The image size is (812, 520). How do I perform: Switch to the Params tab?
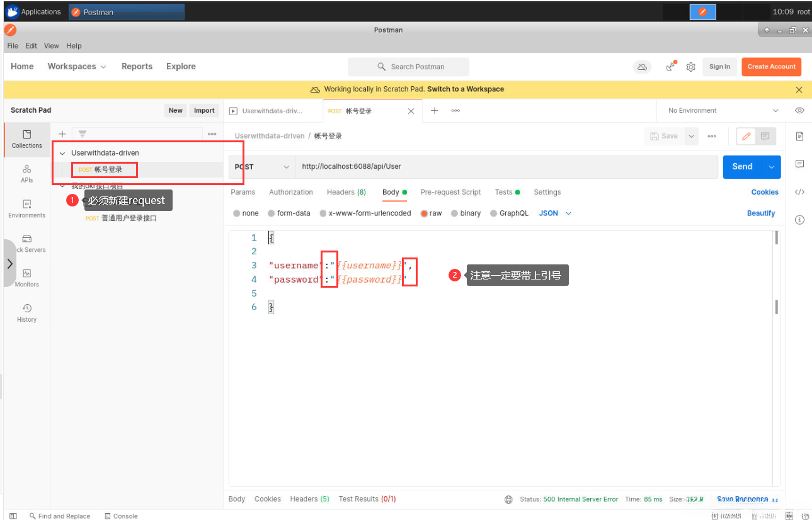tap(243, 192)
